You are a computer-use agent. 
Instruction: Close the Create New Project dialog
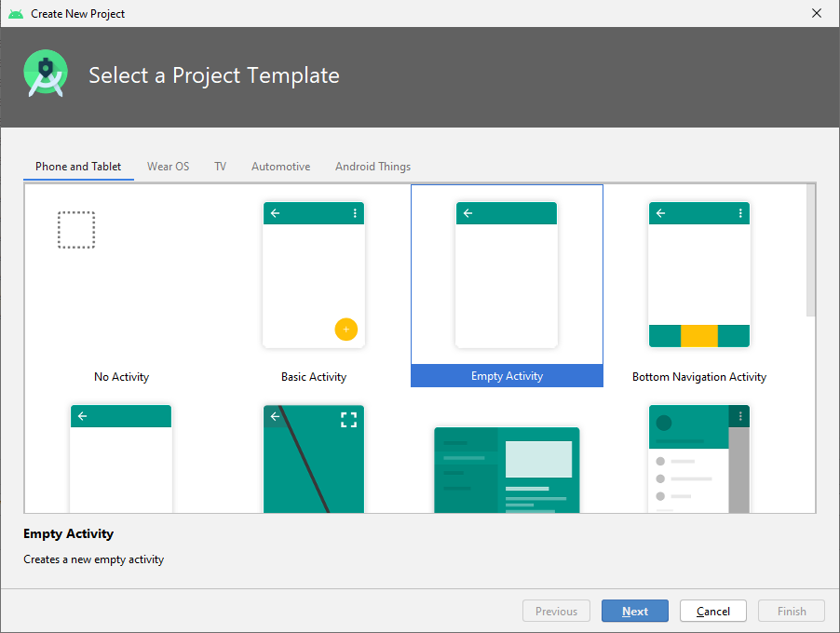[817, 13]
